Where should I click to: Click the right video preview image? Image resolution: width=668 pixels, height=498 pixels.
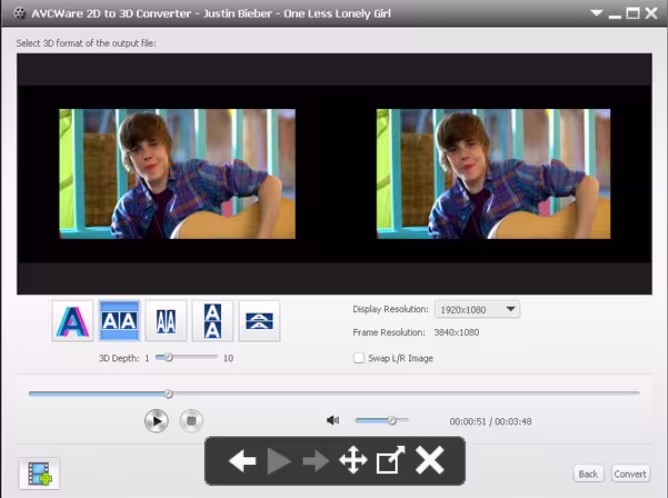tap(493, 174)
